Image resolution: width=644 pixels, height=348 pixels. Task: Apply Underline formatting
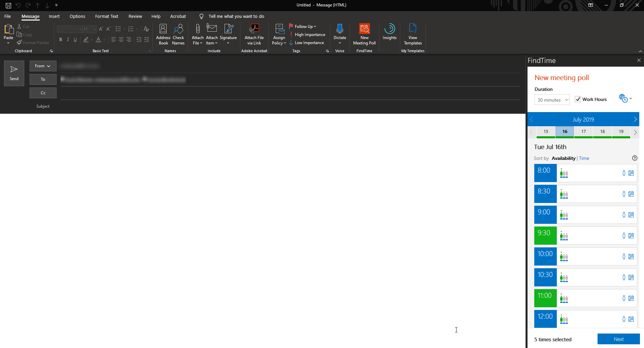[x=75, y=40]
